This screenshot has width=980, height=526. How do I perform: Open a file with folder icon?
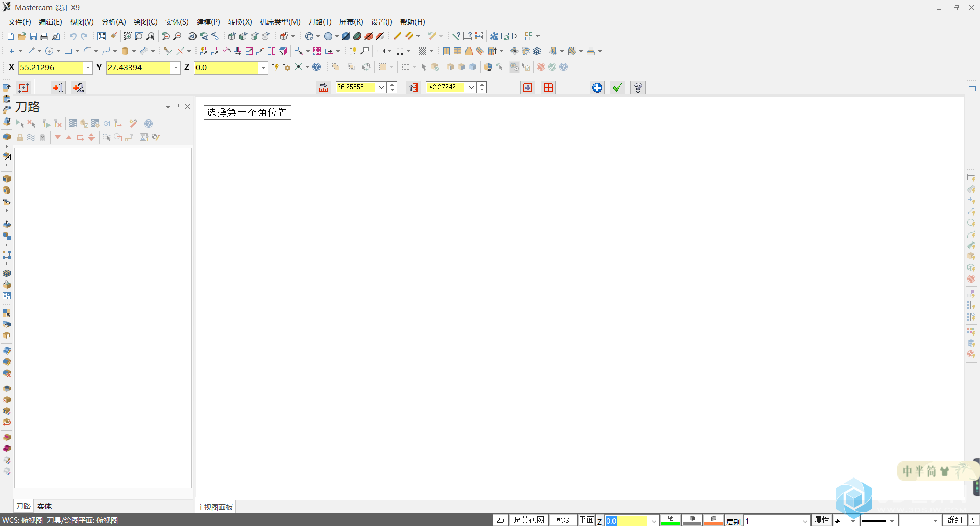click(x=22, y=36)
